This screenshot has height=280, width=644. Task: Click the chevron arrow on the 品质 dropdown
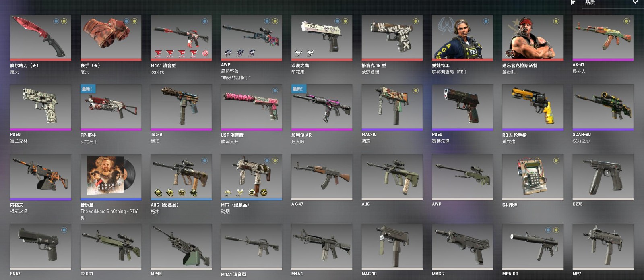pos(635,2)
